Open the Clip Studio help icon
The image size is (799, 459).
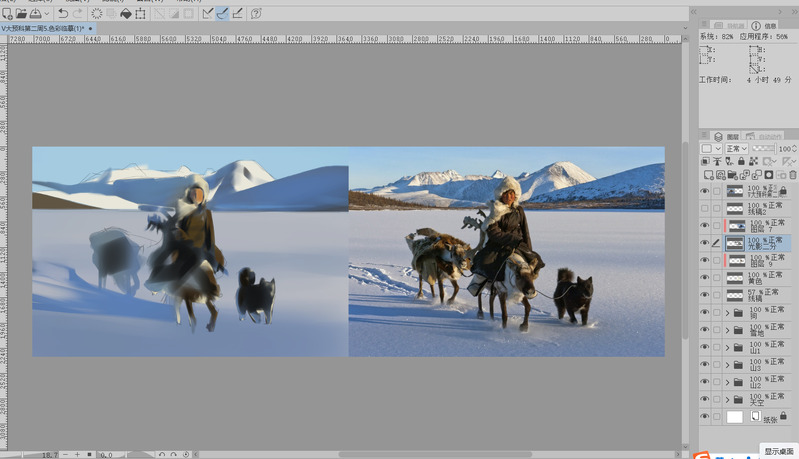tap(256, 14)
